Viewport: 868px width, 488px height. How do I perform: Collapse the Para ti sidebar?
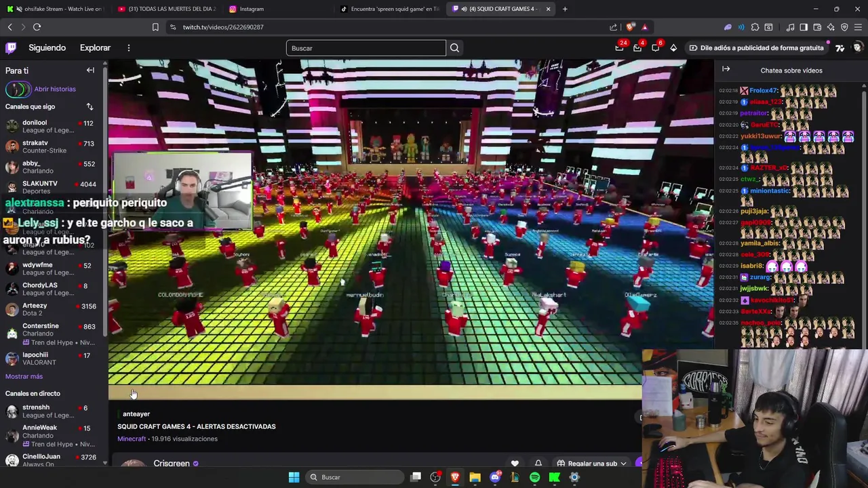(x=90, y=70)
